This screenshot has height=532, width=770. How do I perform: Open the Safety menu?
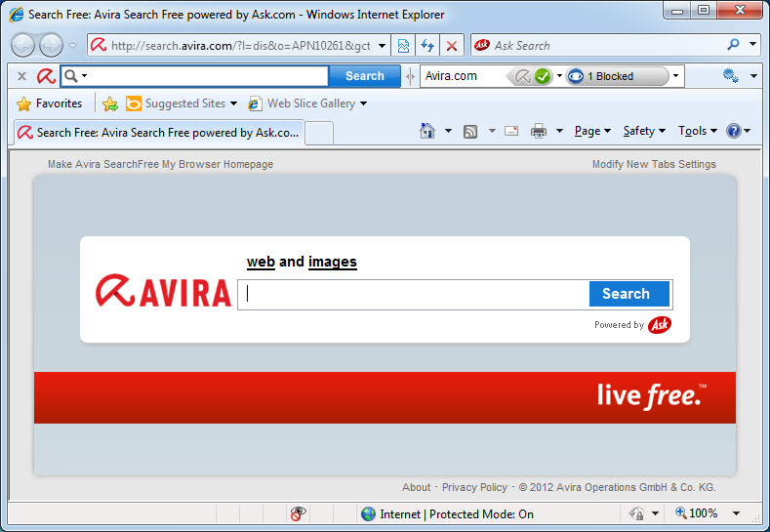(x=644, y=131)
